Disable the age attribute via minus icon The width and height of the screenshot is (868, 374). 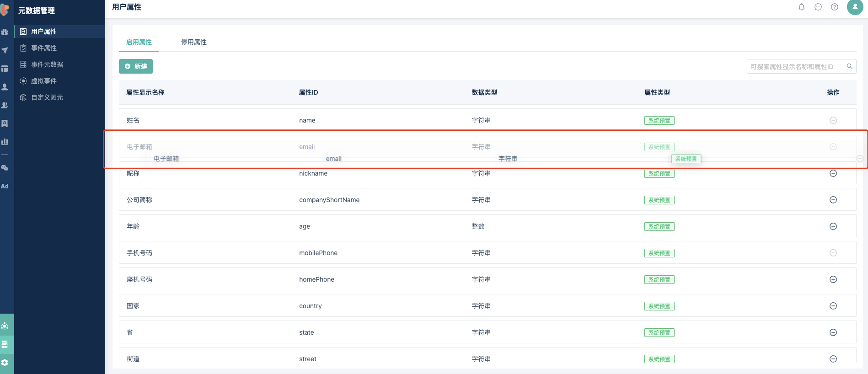[x=833, y=226]
